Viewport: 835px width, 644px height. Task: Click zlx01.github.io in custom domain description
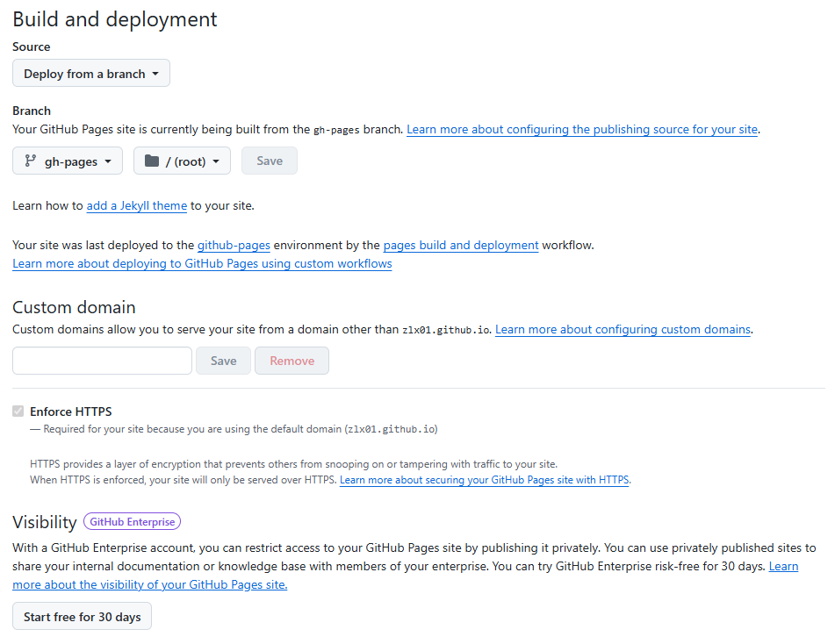[446, 330]
